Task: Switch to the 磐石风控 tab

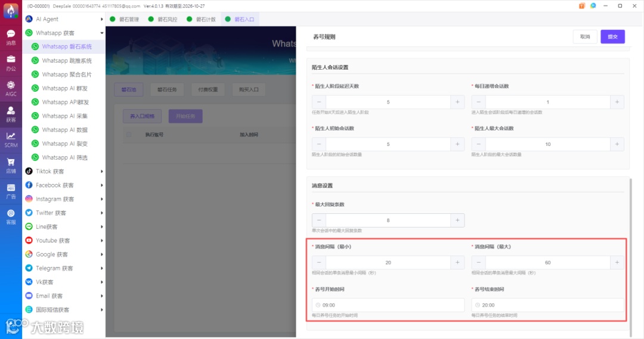Action: 163,19
